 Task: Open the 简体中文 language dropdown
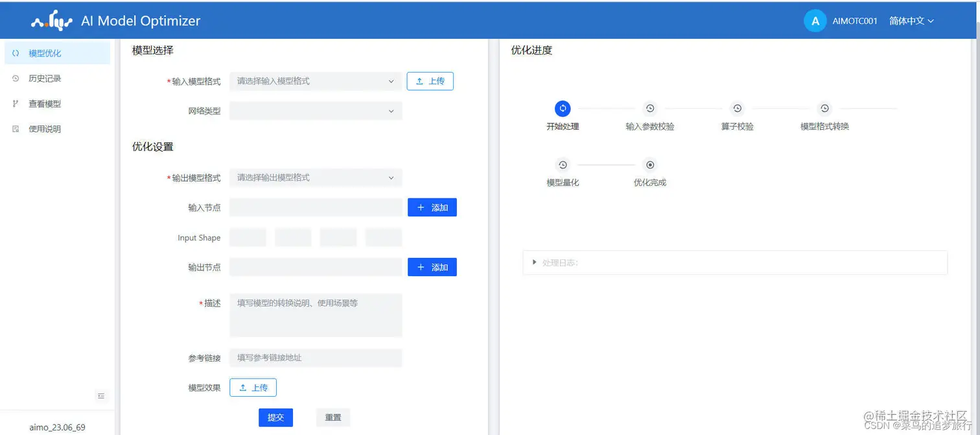911,20
